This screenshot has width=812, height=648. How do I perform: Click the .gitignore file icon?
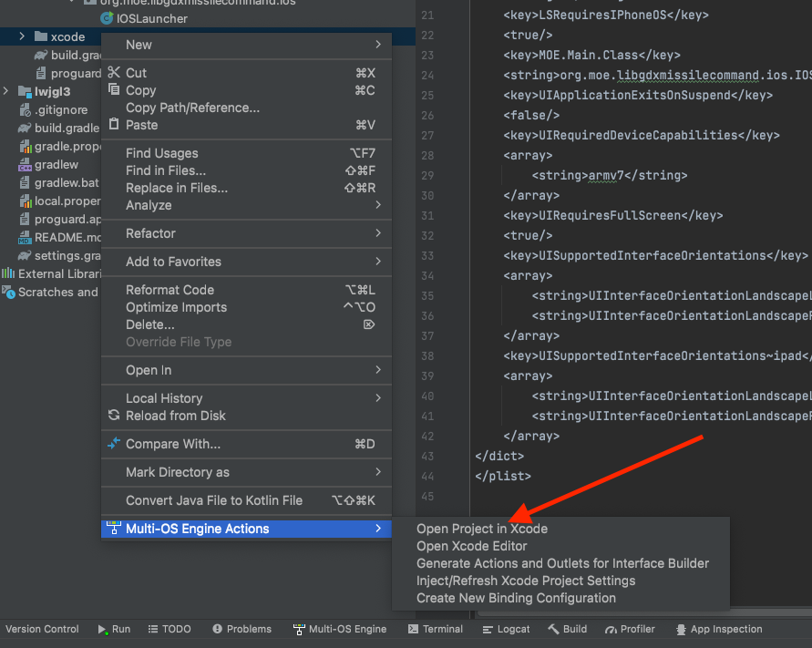point(25,109)
